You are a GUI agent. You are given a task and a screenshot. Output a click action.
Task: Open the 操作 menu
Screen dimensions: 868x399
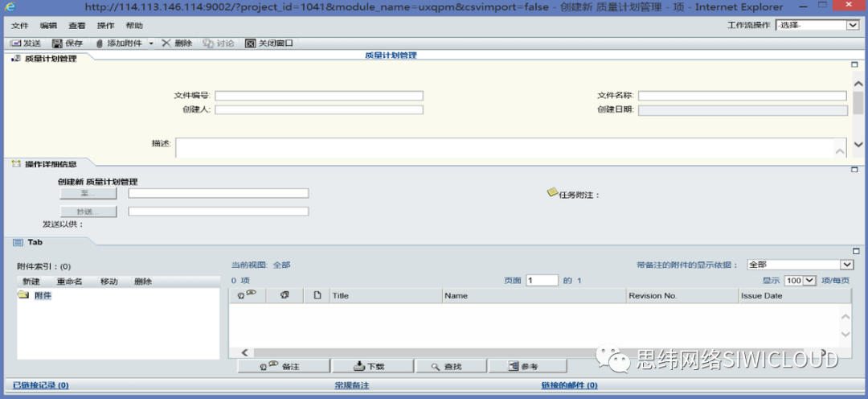(105, 26)
